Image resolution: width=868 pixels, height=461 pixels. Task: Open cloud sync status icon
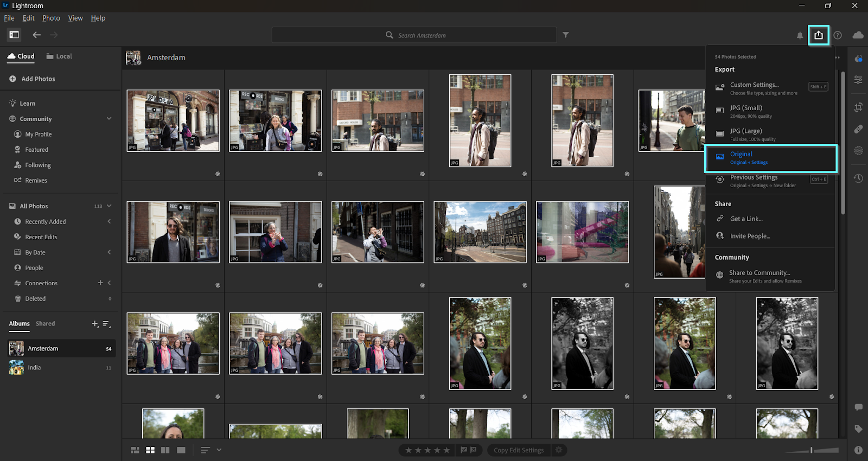pos(858,35)
